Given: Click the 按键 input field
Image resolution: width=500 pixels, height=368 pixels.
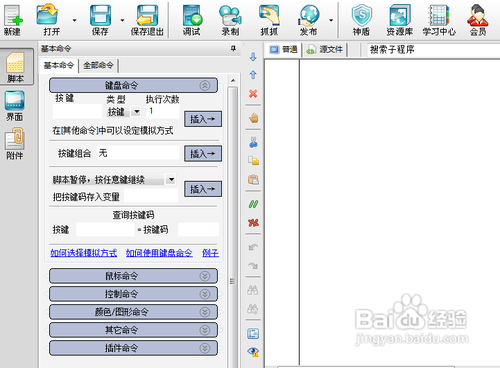Looking at the screenshot, I should coord(77,111).
